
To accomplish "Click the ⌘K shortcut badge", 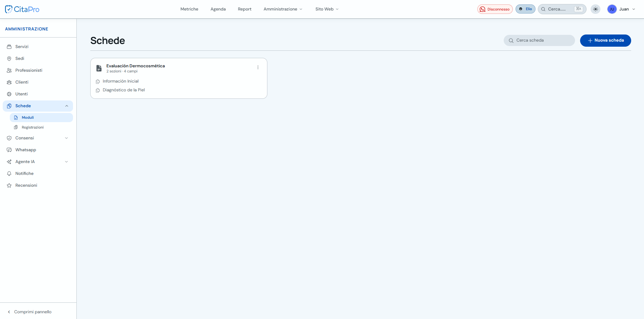I will [x=579, y=9].
